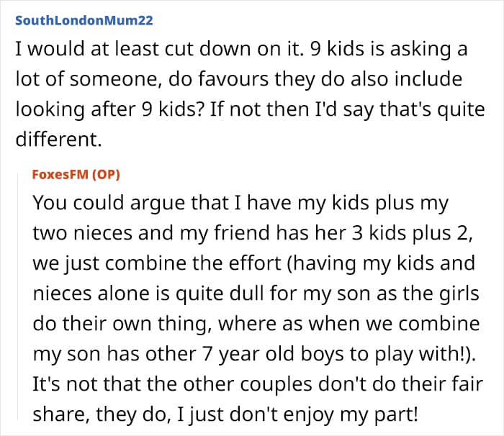
Task: Click the phrase '3 kids plus 2' in the reply
Action: 409,233
